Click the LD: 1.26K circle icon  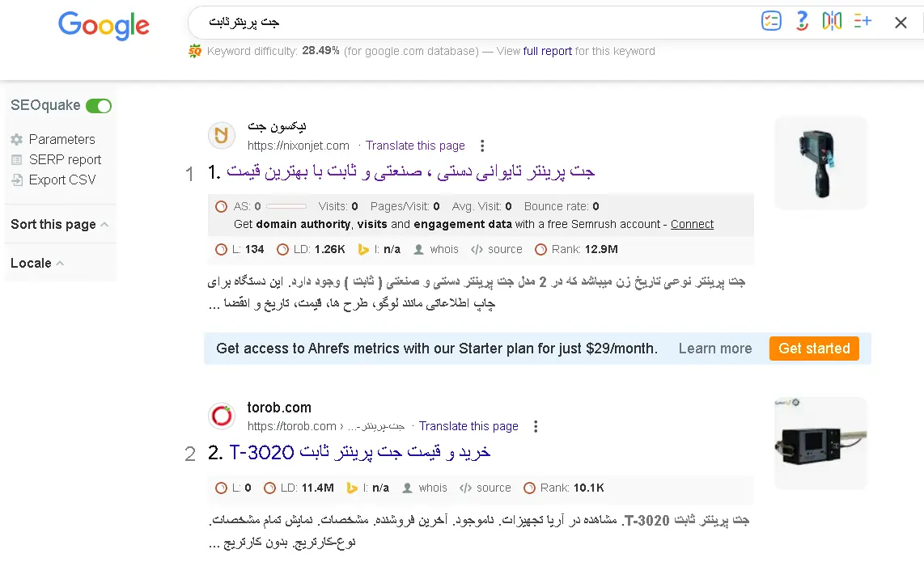[282, 250]
